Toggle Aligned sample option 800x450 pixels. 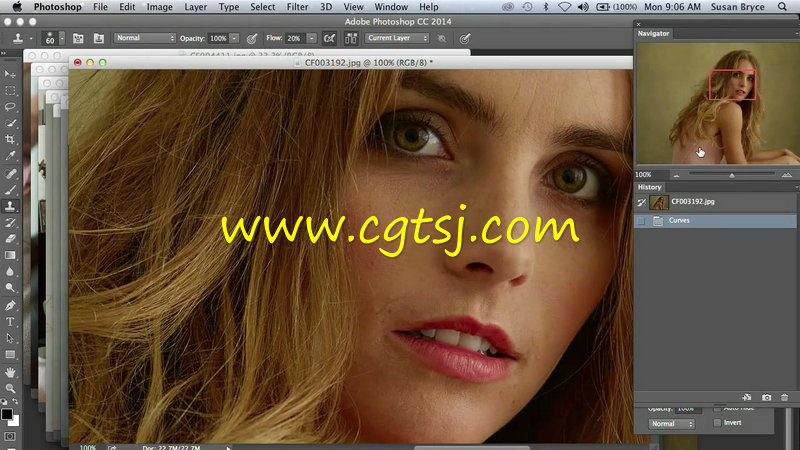pyautogui.click(x=351, y=38)
